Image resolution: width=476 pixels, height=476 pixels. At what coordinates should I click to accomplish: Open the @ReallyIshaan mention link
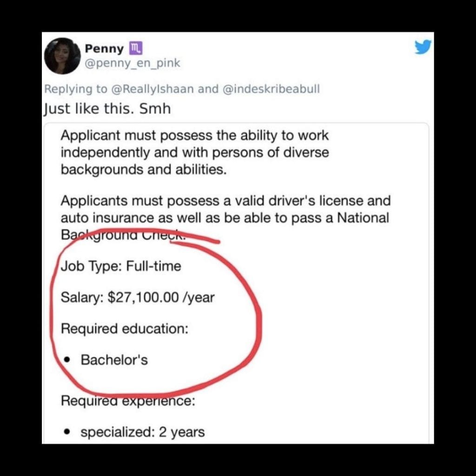(x=152, y=89)
